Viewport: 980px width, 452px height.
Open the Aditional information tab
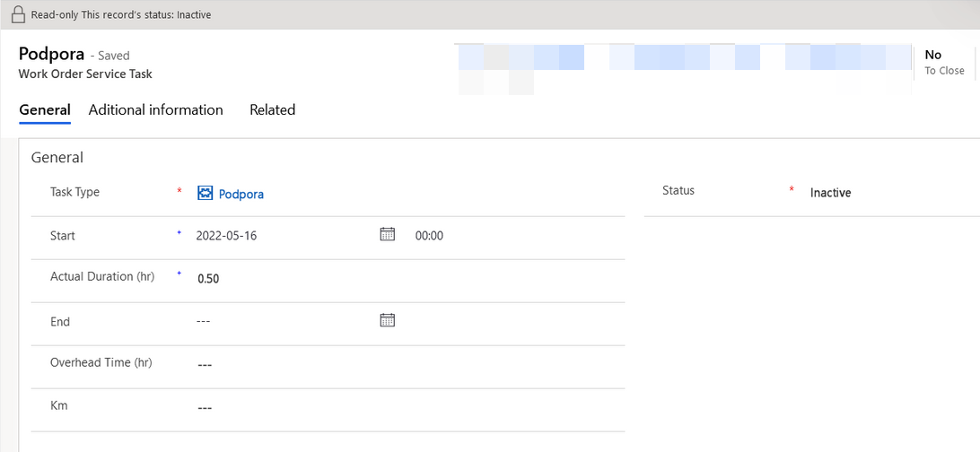[155, 110]
